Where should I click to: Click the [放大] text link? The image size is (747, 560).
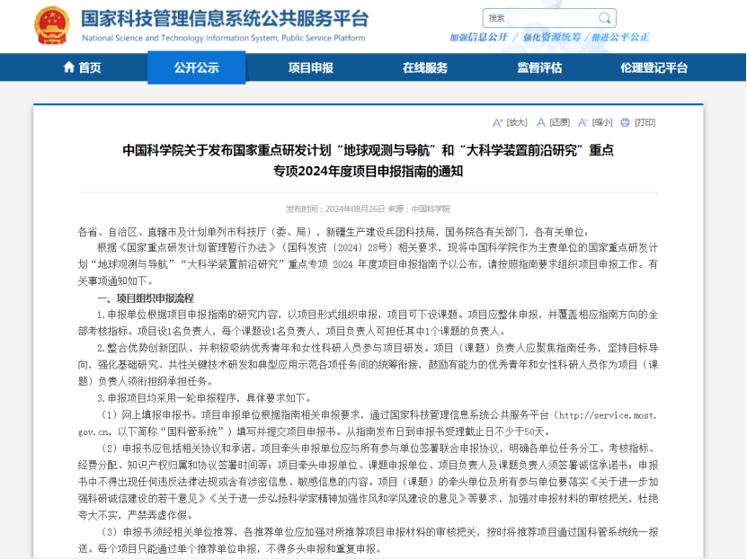(517, 123)
